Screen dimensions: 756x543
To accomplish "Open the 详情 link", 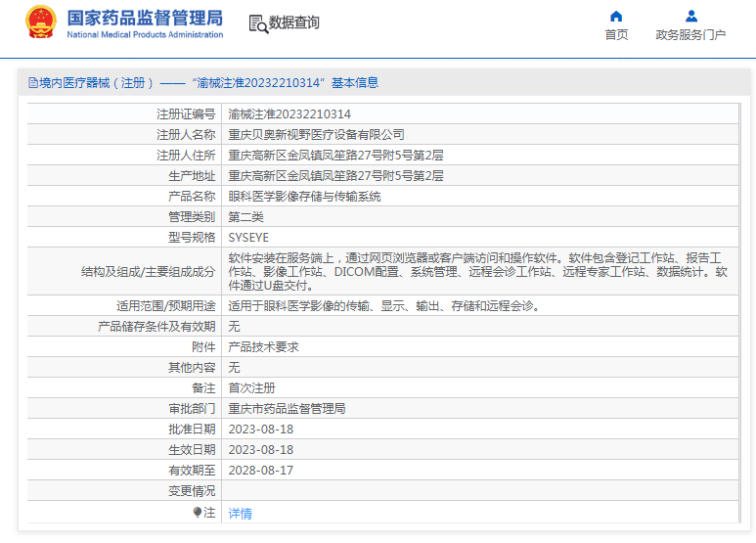I will coord(240,513).
